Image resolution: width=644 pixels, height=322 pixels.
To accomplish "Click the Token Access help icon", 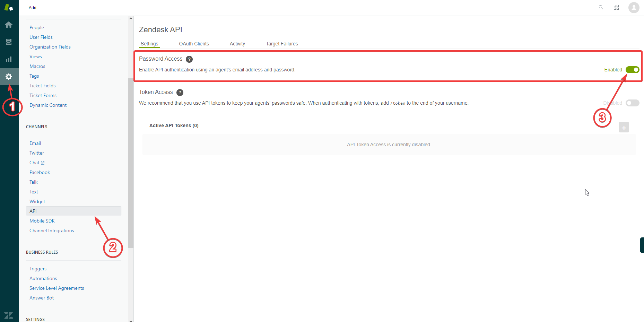I will coord(180,93).
